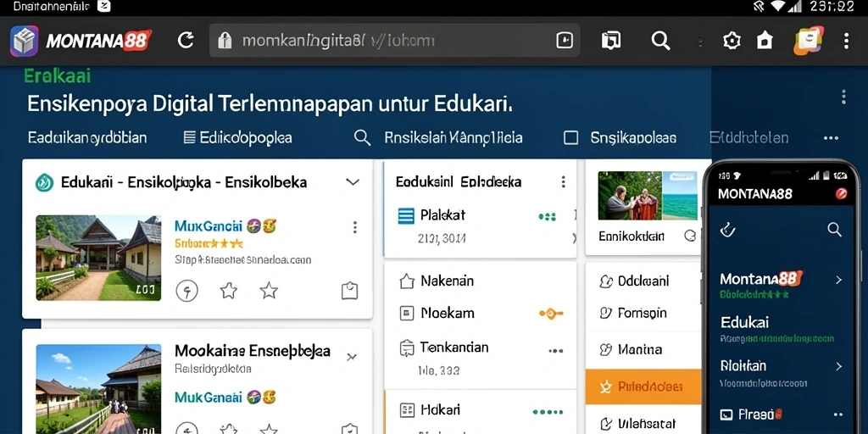Viewport: 868px width, 434px height.
Task: Click the second star under first MukGancai
Action: [269, 290]
